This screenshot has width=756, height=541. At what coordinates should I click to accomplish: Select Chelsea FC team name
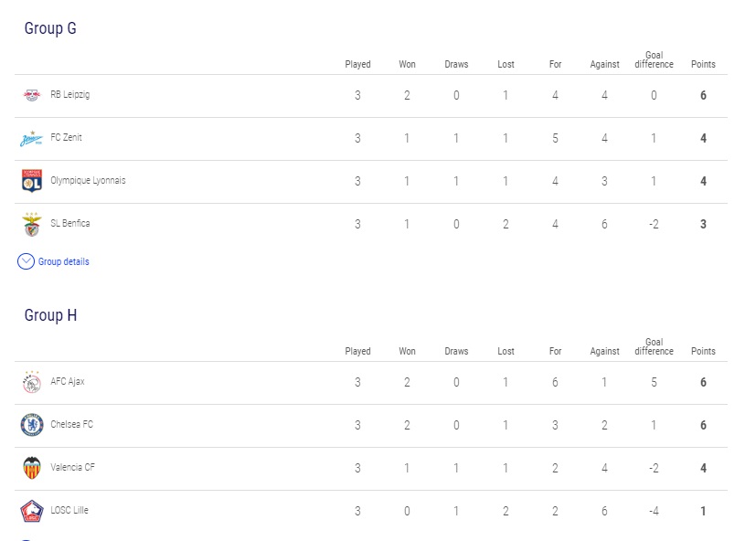(72, 424)
